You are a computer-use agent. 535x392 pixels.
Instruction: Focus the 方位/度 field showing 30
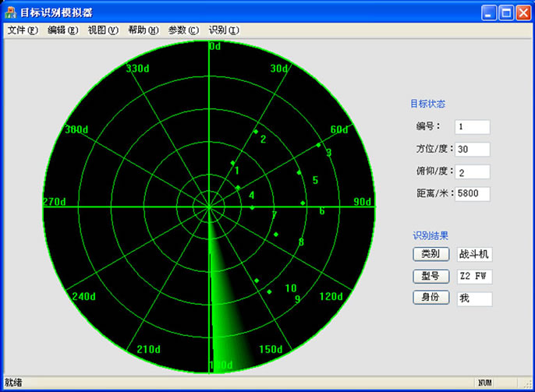pyautogui.click(x=472, y=149)
